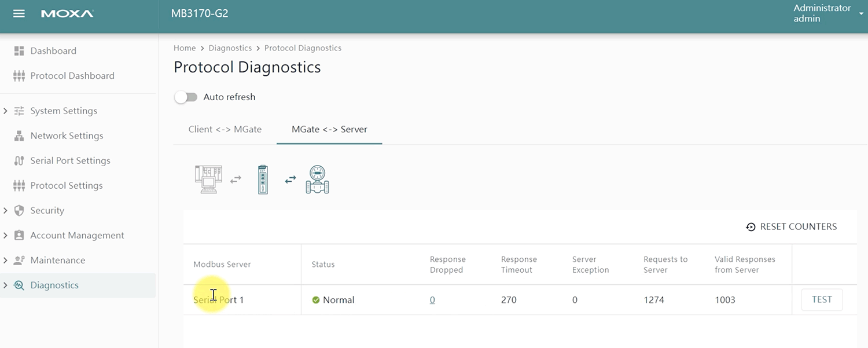Go to Home in the breadcrumb
This screenshot has width=868, height=348.
(x=185, y=48)
